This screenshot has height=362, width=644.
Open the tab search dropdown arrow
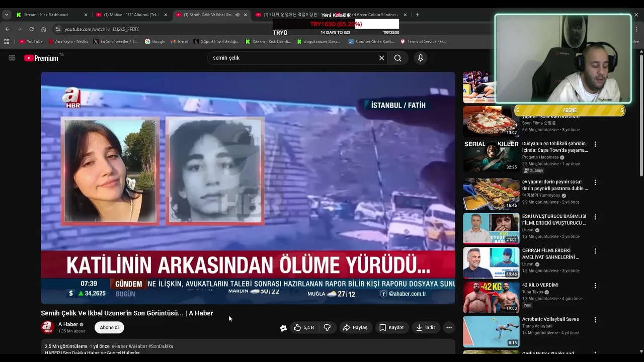[x=7, y=15]
